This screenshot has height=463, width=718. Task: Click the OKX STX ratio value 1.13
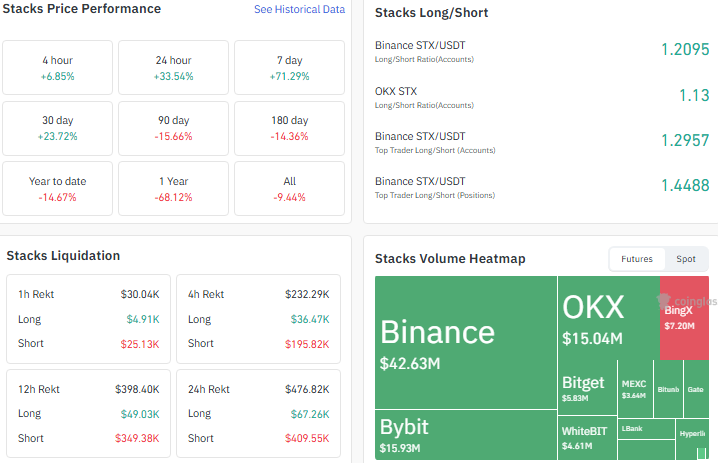coord(694,95)
